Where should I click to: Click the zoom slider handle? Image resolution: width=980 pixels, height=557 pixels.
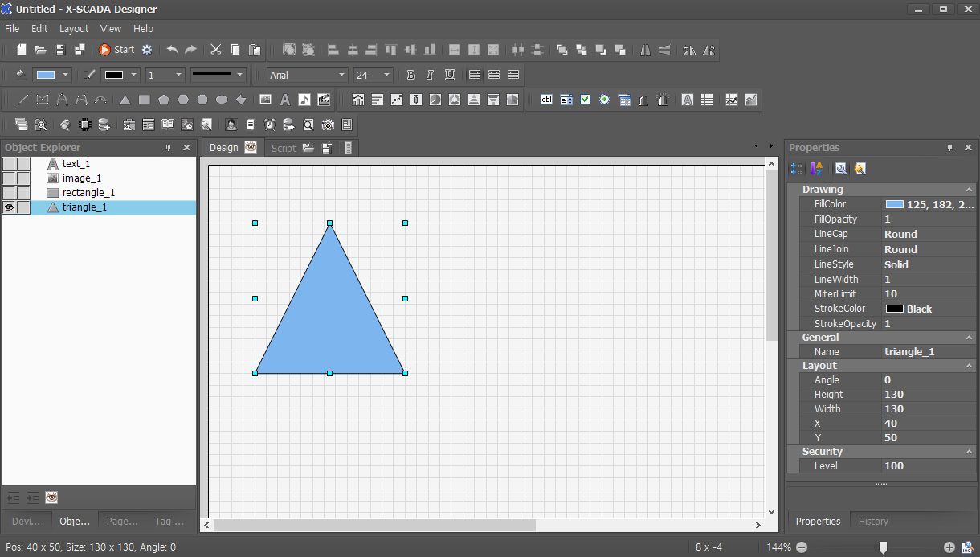click(883, 547)
